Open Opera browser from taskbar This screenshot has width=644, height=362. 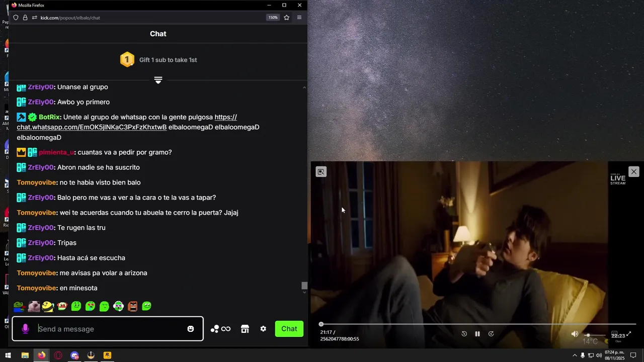click(x=58, y=355)
